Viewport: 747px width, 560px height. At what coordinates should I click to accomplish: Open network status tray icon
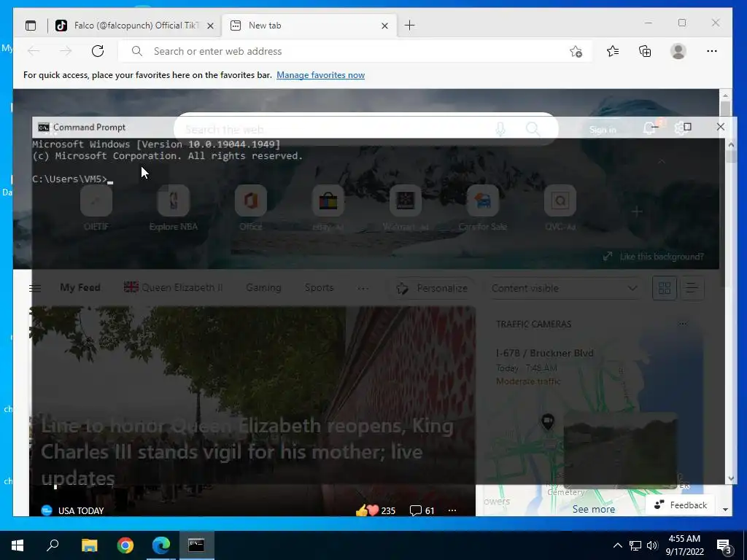[x=635, y=545]
